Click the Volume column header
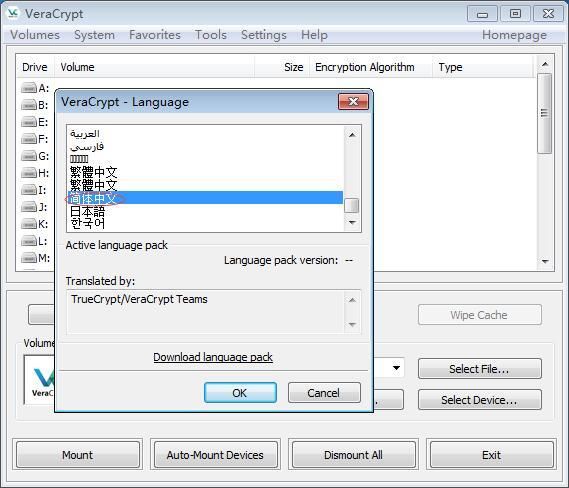The width and height of the screenshot is (569, 488). click(x=154, y=67)
